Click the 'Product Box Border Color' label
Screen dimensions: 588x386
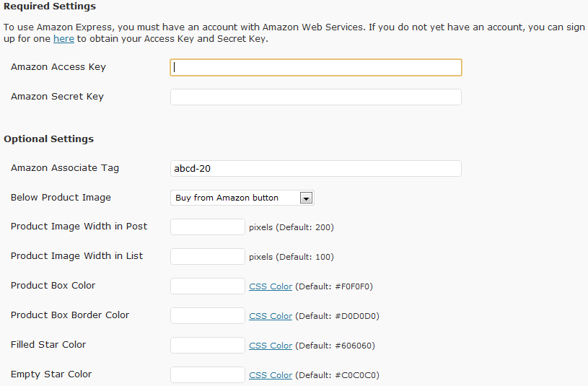[70, 315]
